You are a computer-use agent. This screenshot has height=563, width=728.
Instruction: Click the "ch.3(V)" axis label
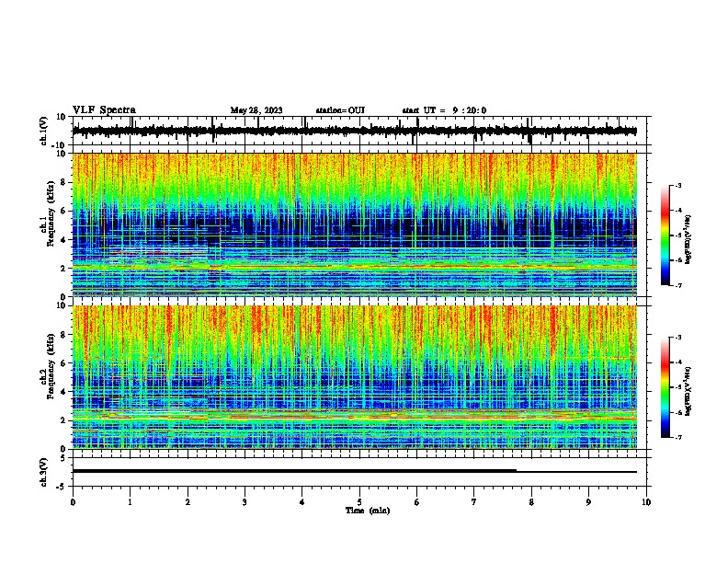click(x=43, y=472)
